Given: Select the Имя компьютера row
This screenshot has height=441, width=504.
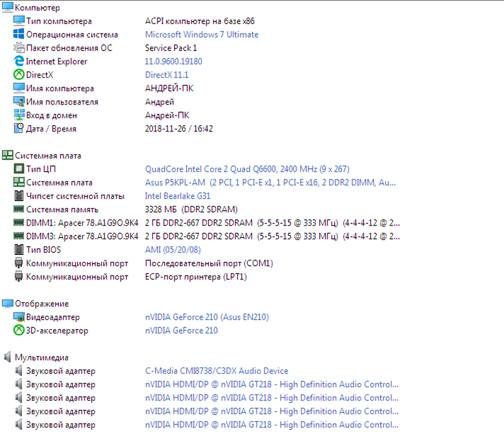Looking at the screenshot, I should pos(60,88).
